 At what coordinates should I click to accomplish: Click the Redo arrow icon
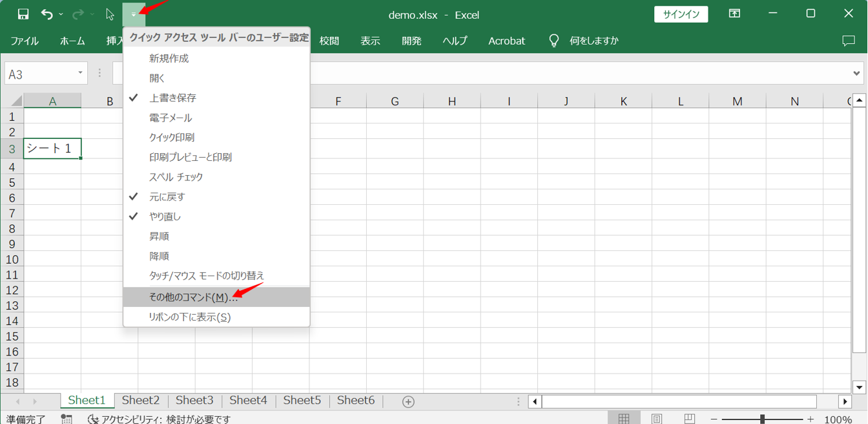78,14
